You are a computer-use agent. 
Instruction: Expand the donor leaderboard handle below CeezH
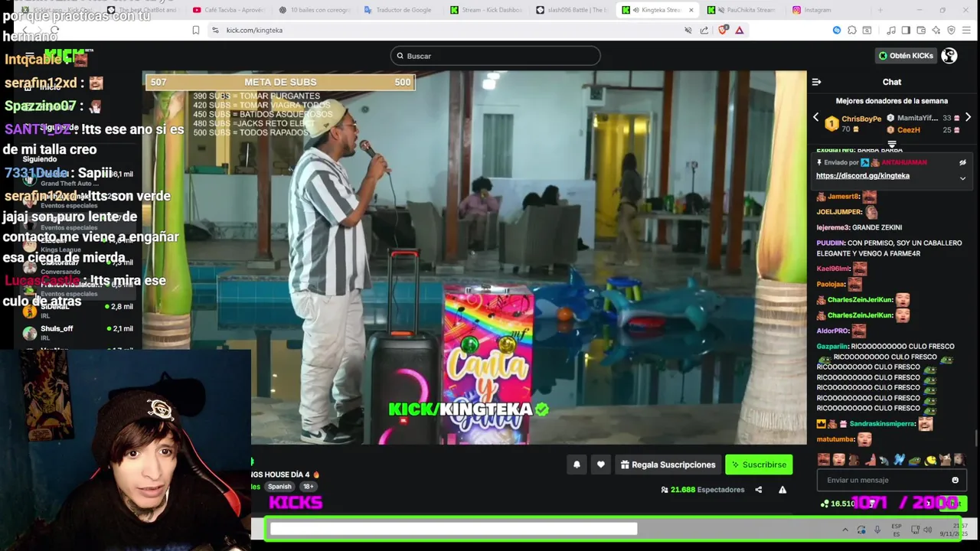pos(892,143)
